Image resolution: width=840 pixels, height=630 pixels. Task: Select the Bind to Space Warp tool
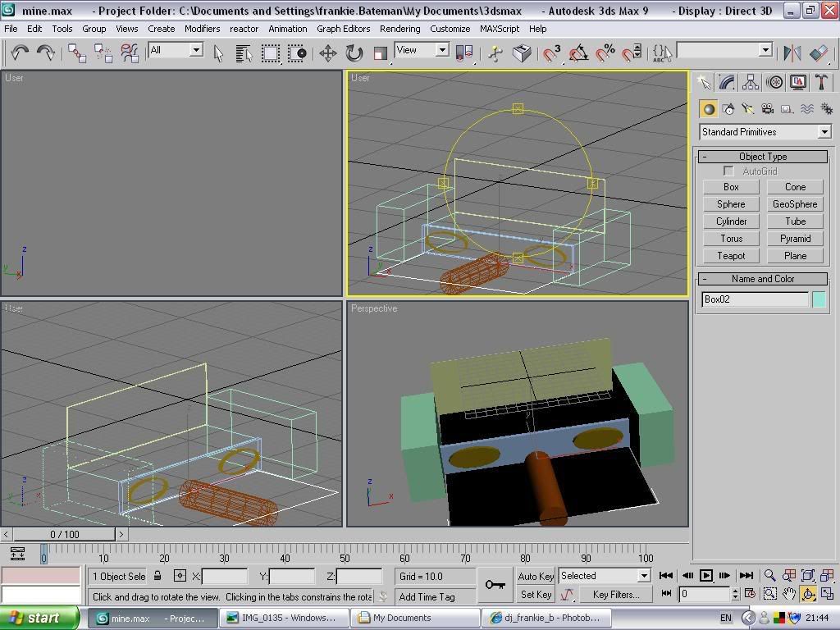[130, 53]
